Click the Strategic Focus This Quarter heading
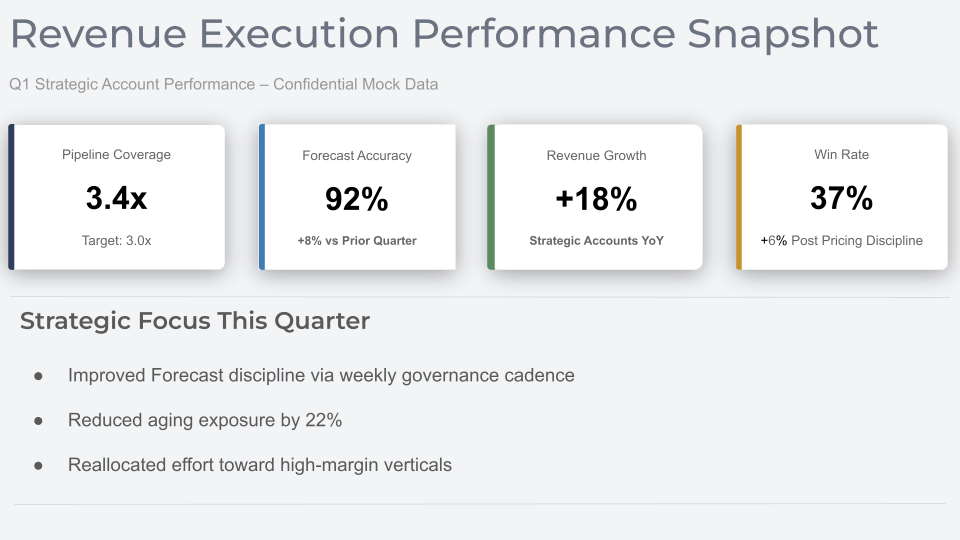This screenshot has height=540, width=960. 195,321
